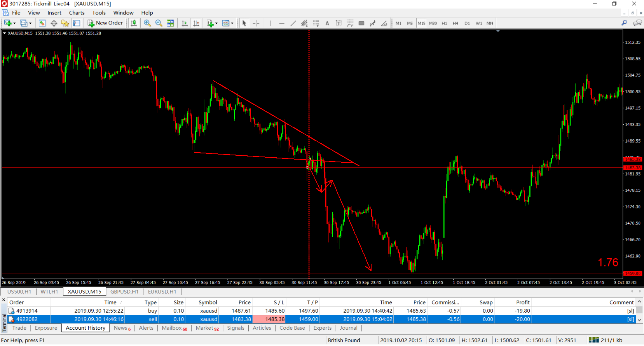Viewport: 644px width, 346px height.
Task: Switch chart to M5 timeframe
Action: coord(410,23)
